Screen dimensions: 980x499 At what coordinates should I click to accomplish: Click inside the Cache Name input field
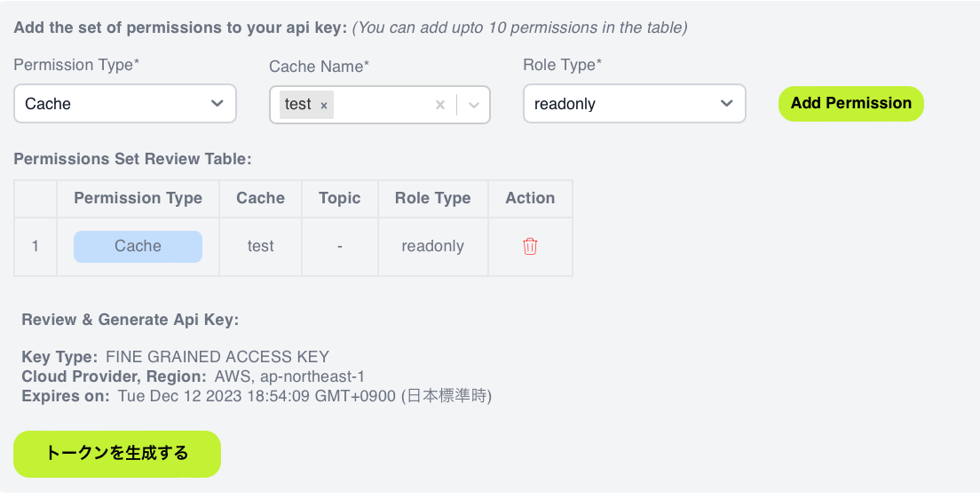tap(383, 105)
